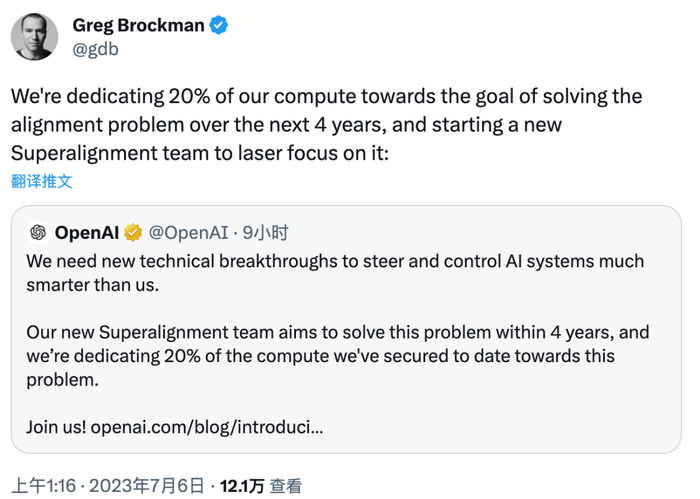This screenshot has height=499, width=700.
Task: Click the 9小时 timestamp of quoted tweet
Action: tap(267, 233)
